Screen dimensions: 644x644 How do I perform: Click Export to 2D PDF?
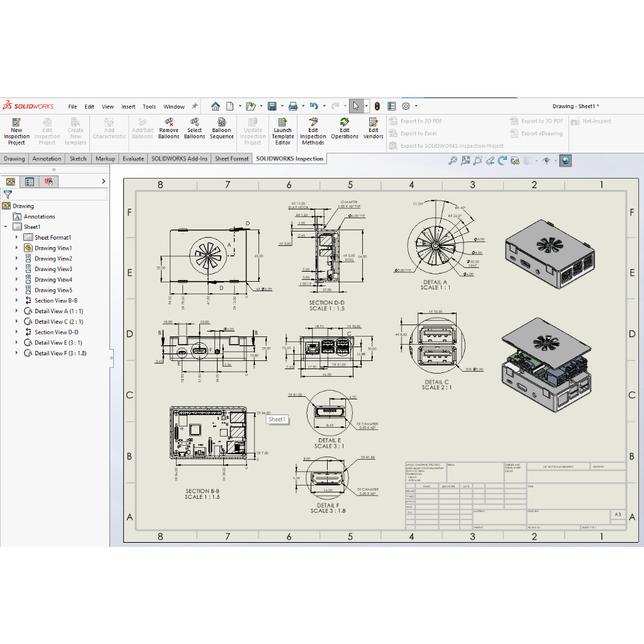(x=416, y=121)
